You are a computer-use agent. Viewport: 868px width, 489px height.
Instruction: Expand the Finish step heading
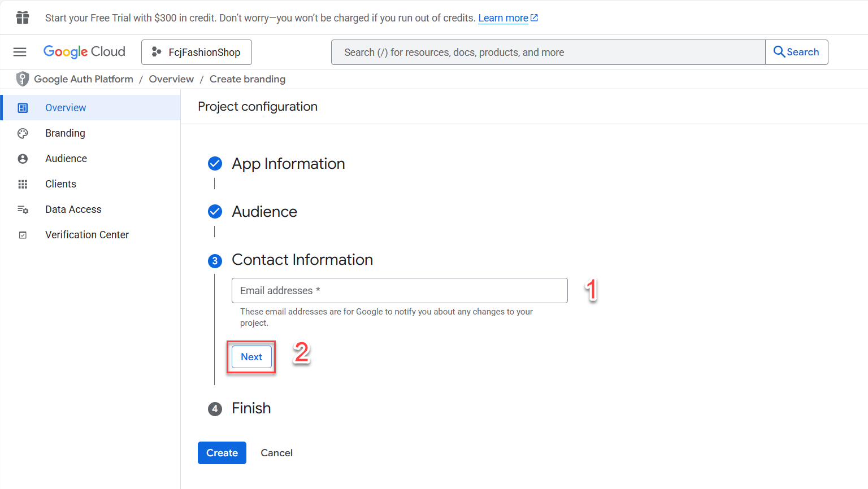pos(251,408)
